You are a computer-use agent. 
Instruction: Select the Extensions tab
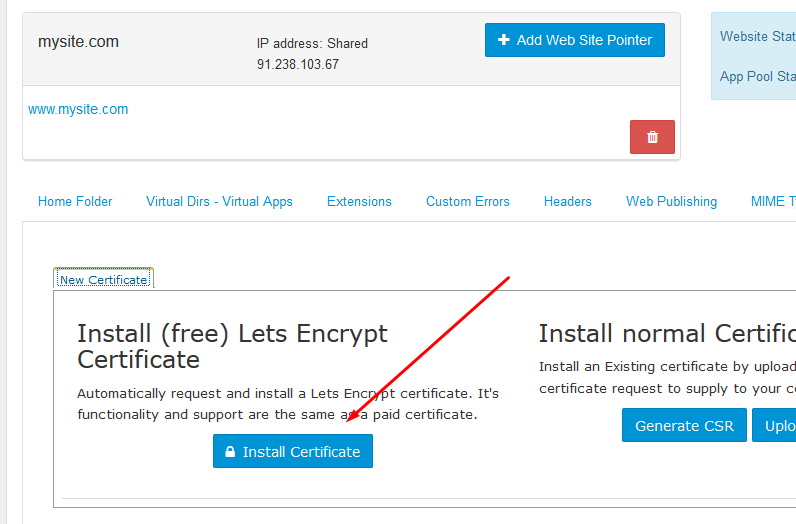[x=359, y=202]
